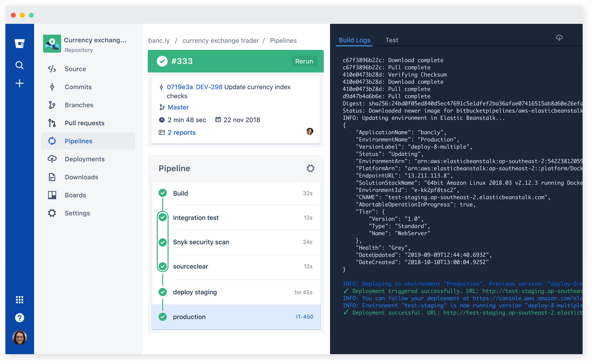This screenshot has height=364, width=592.
Task: Click banc.ly in the breadcrumb
Action: tap(159, 41)
